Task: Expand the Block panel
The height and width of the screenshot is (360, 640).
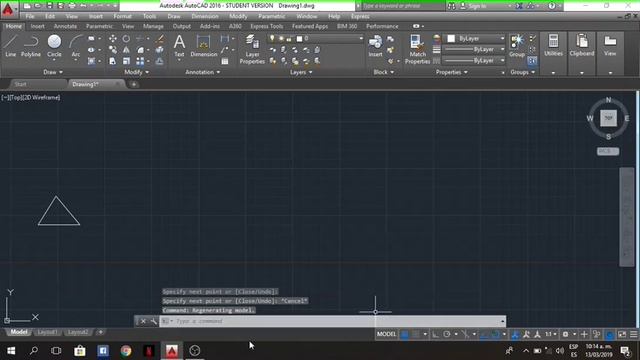Action: coord(383,72)
